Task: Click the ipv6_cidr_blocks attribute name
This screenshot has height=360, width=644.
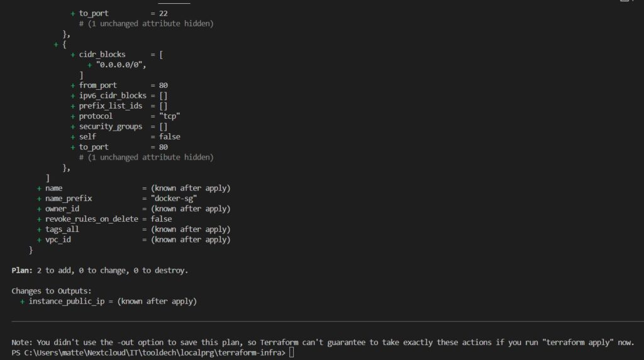Action: click(113, 95)
